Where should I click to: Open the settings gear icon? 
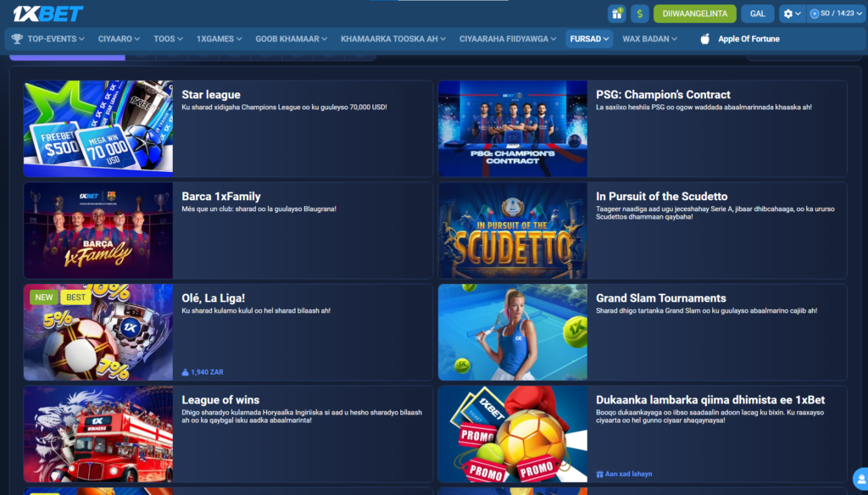788,14
